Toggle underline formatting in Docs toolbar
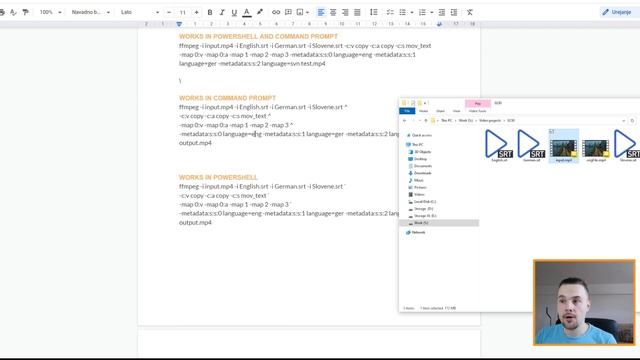Image resolution: width=640 pixels, height=360 pixels. click(234, 12)
